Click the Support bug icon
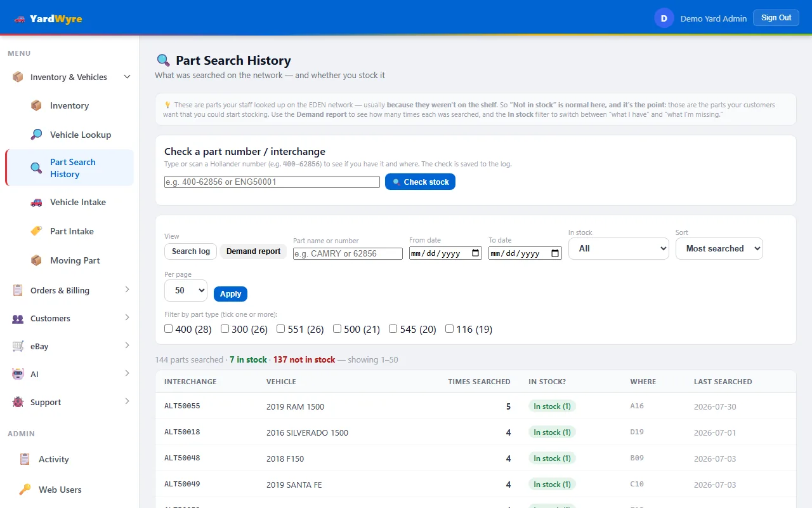This screenshot has height=508, width=812. (18, 402)
